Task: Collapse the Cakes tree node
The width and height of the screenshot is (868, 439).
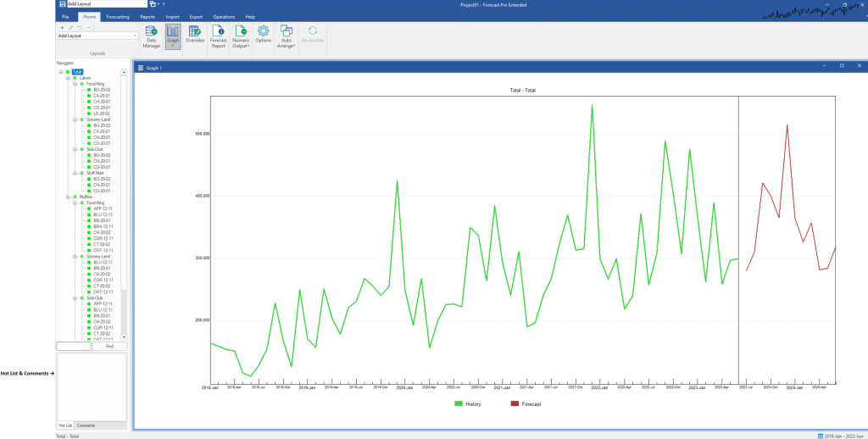Action: point(68,78)
